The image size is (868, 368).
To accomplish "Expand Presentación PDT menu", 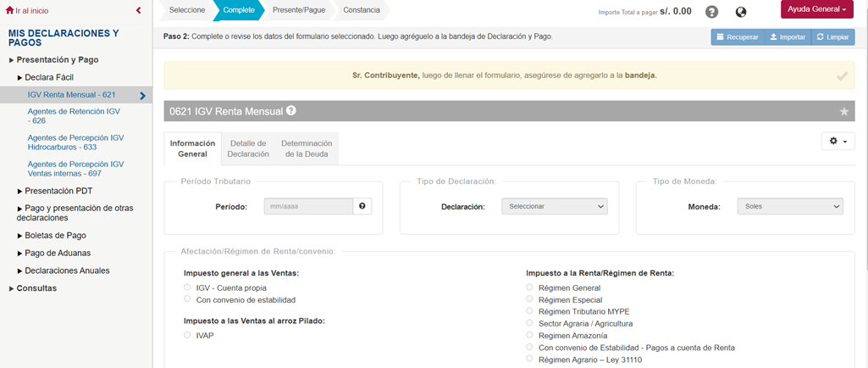I will (x=55, y=191).
